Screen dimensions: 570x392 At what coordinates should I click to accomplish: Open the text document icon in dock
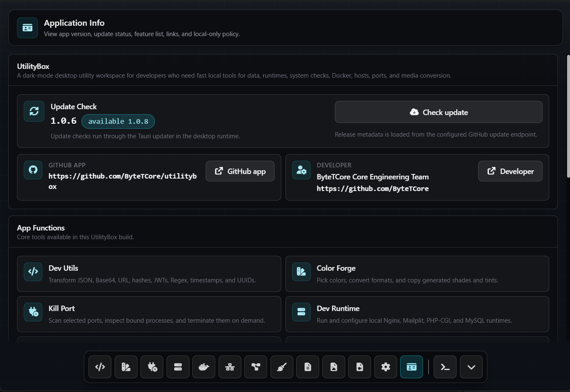pyautogui.click(x=308, y=367)
